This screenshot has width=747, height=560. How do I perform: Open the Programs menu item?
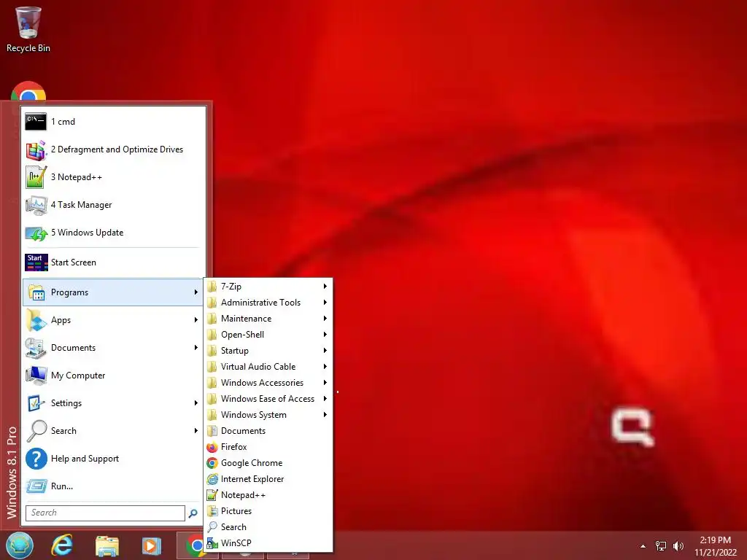113,292
